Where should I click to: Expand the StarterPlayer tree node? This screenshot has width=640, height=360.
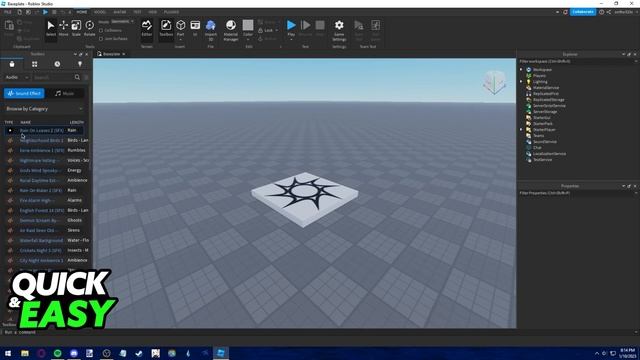[521, 130]
